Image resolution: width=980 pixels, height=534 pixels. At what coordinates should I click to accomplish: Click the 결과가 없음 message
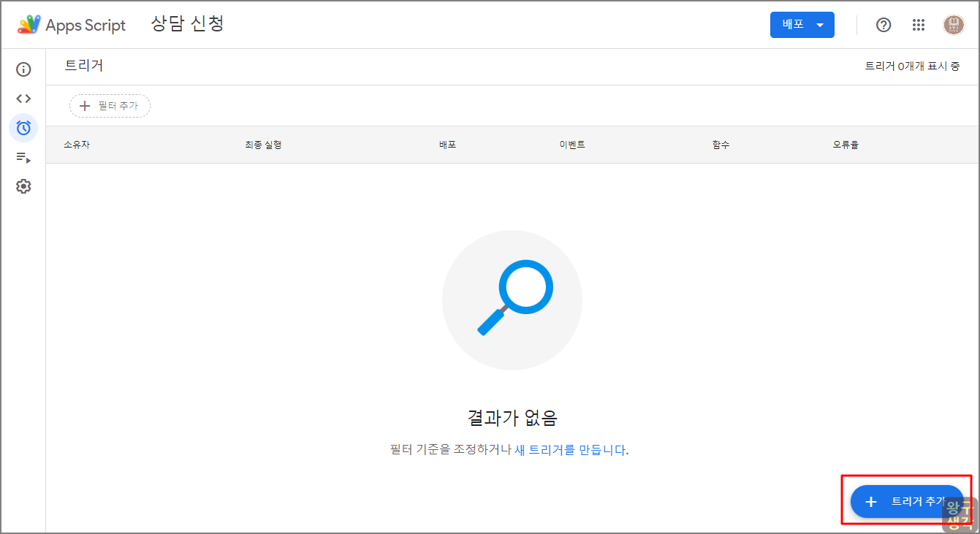(x=512, y=418)
